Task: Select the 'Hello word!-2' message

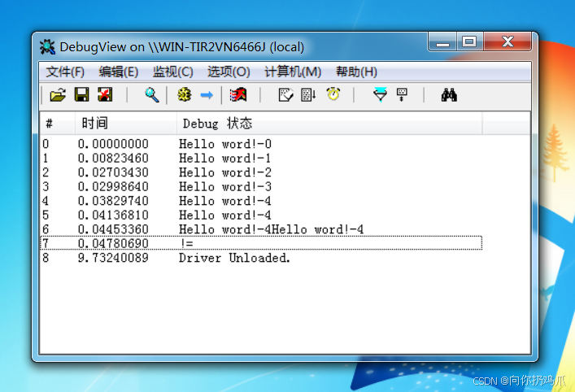Action: pos(225,172)
